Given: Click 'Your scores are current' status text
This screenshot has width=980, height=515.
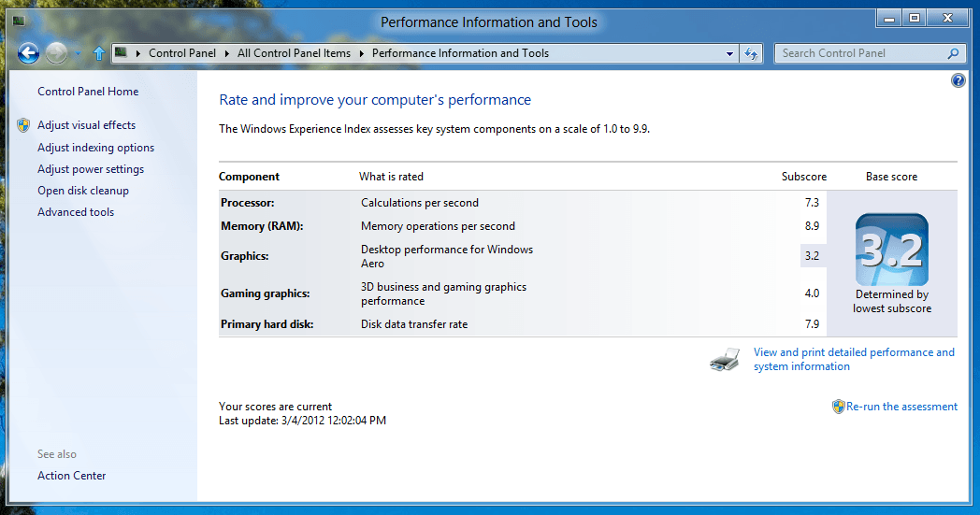Looking at the screenshot, I should tap(275, 407).
